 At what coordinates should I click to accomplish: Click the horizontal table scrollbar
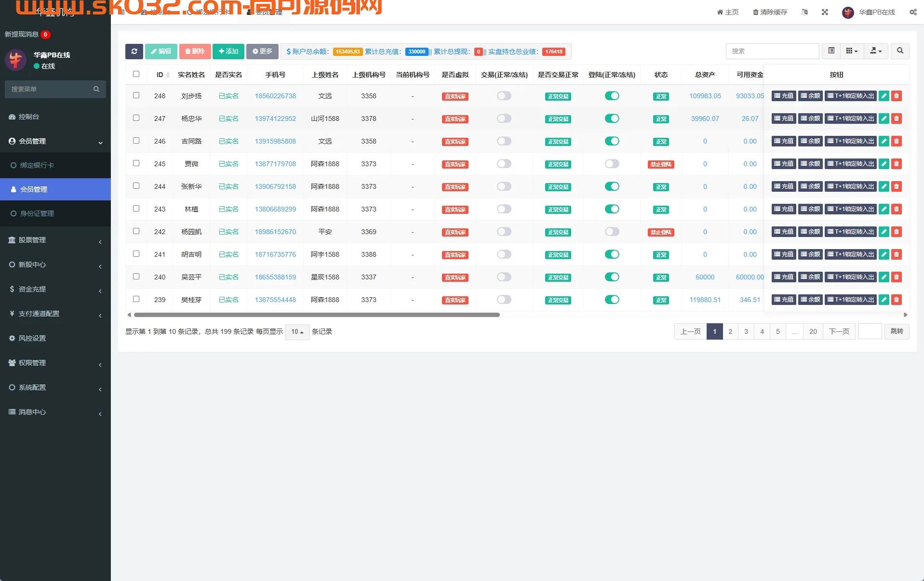tap(317, 315)
